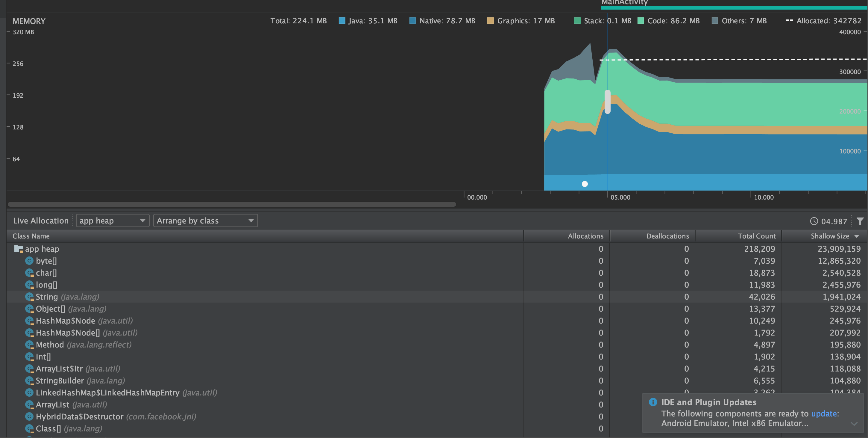Image resolution: width=868 pixels, height=438 pixels.
Task: Click the Code legend color swatch
Action: click(641, 21)
